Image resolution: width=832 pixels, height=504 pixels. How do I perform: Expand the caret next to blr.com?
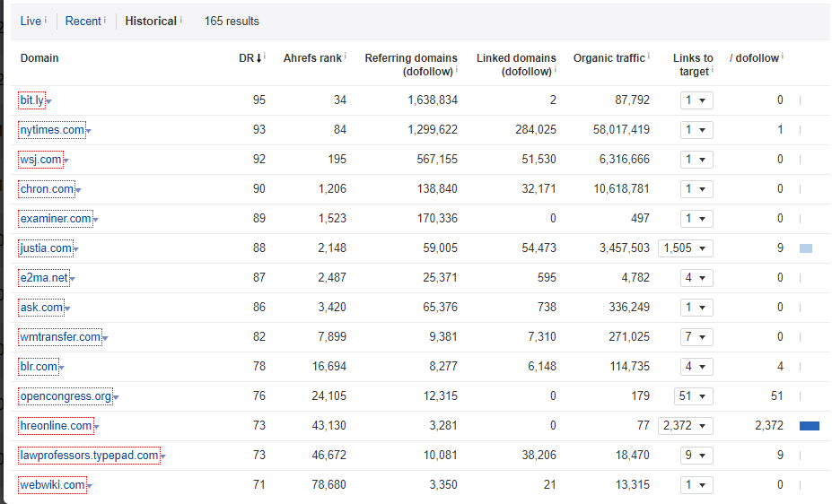point(62,368)
